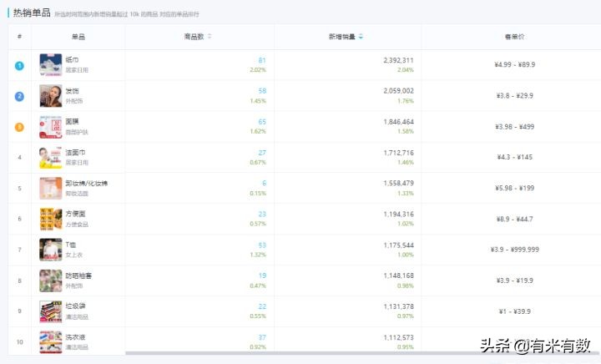Open T恤 product thumbnail
This screenshot has height=364, width=601.
coord(51,250)
